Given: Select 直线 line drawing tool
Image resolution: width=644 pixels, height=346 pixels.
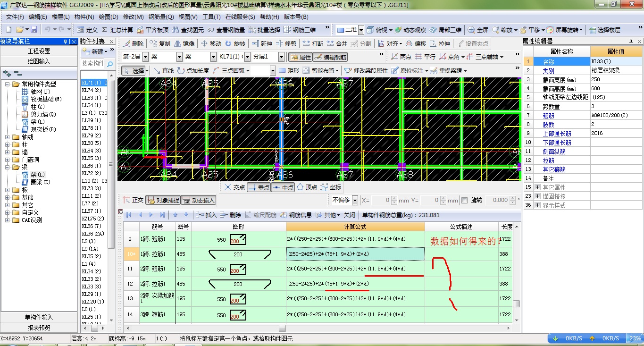Looking at the screenshot, I should pos(163,70).
